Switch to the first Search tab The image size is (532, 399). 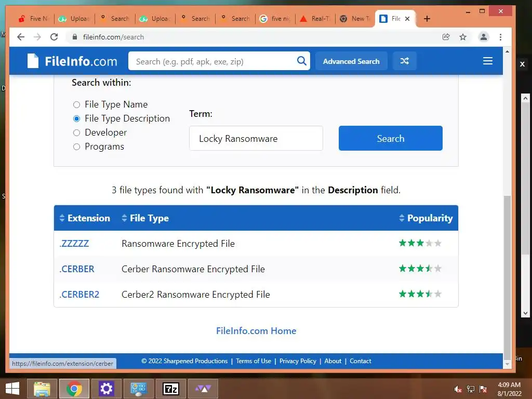tap(115, 19)
